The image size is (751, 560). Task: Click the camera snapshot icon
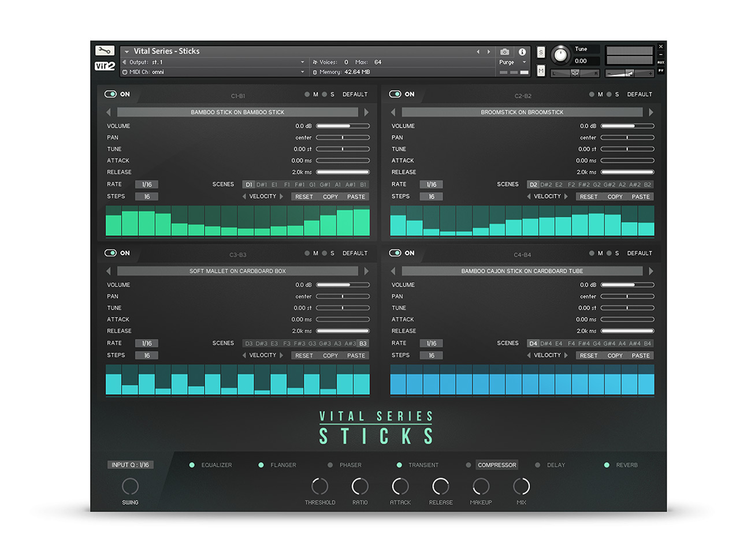point(504,52)
